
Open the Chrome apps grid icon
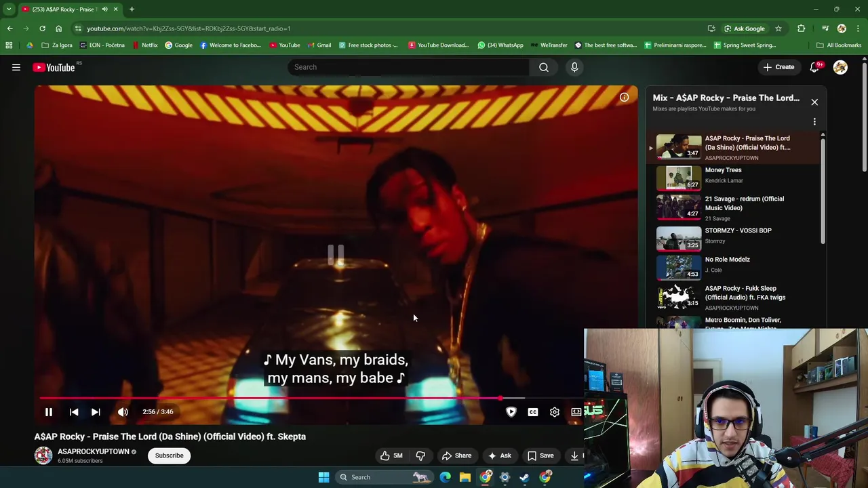coord(9,45)
